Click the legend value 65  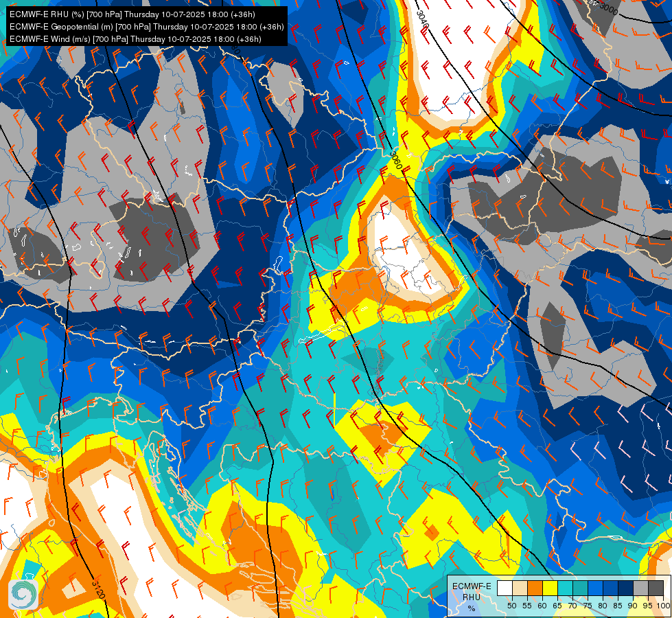click(x=557, y=606)
